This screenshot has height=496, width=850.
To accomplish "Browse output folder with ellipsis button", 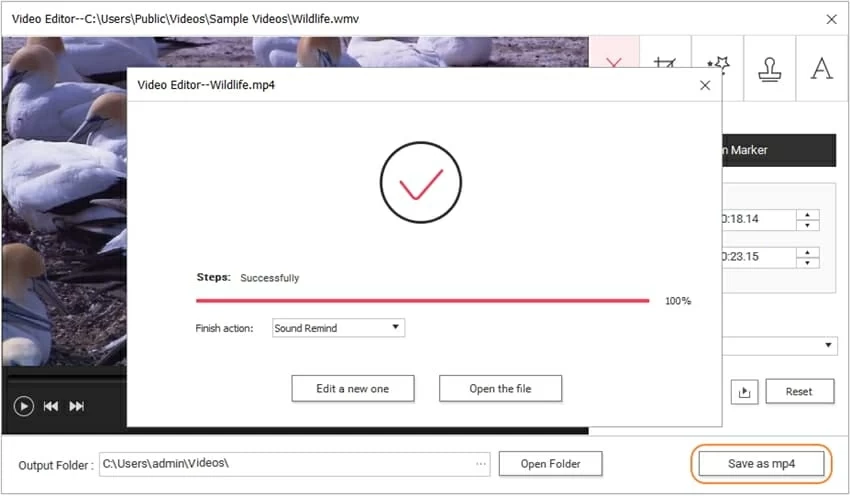I will pyautogui.click(x=481, y=464).
